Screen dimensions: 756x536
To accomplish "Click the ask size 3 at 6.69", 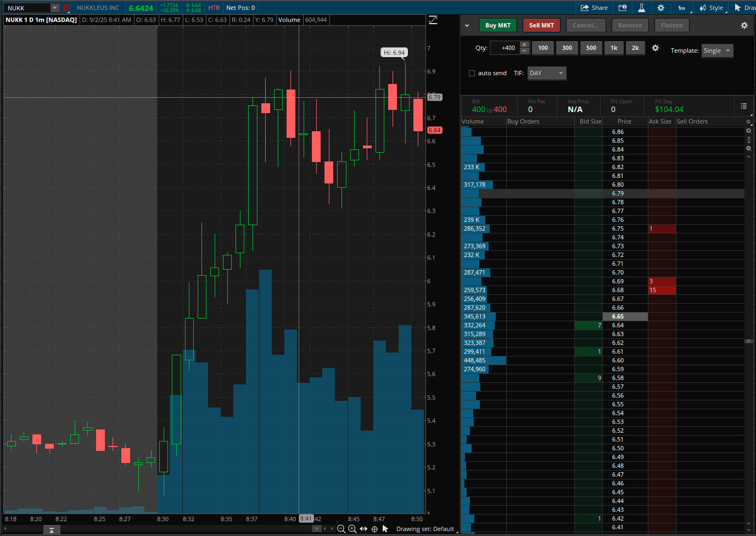I will 662,281.
